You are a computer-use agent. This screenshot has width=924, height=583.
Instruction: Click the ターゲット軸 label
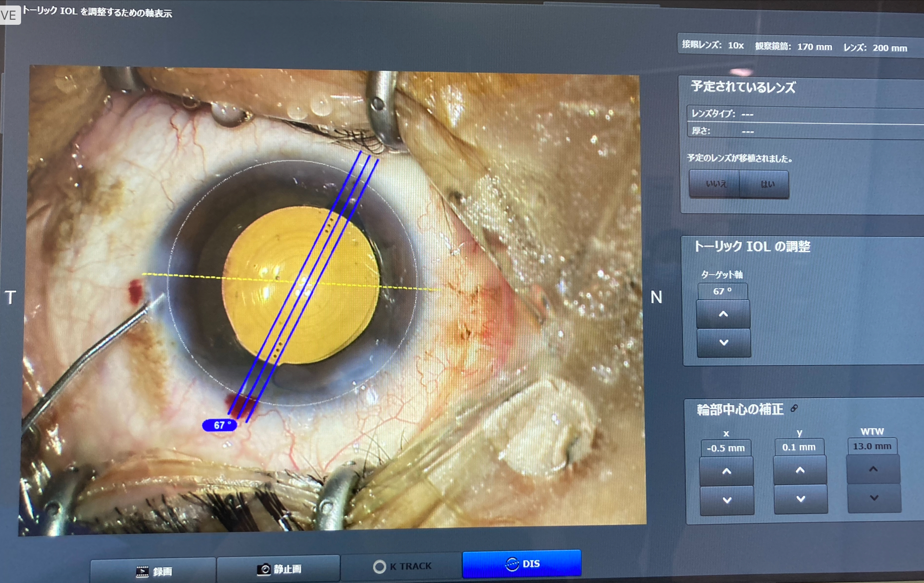click(722, 274)
